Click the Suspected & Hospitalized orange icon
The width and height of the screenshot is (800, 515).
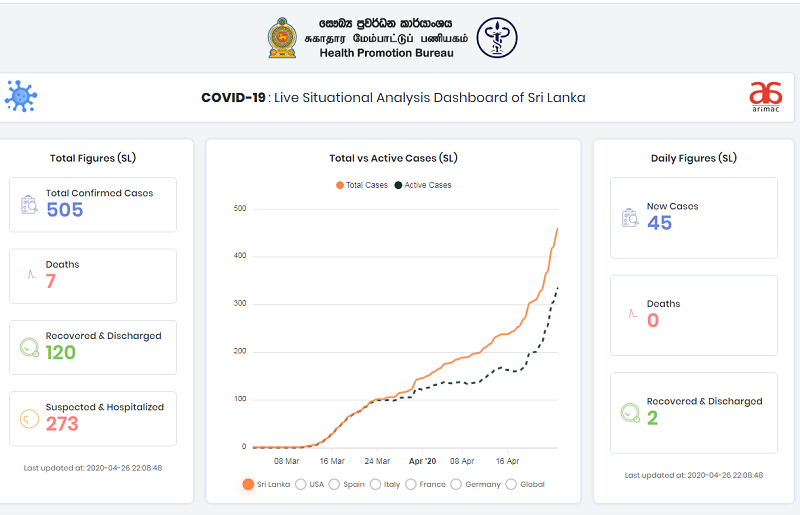point(30,418)
